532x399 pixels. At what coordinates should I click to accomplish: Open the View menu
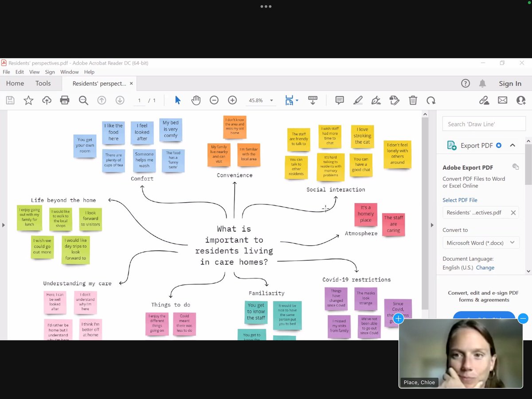[35, 72]
